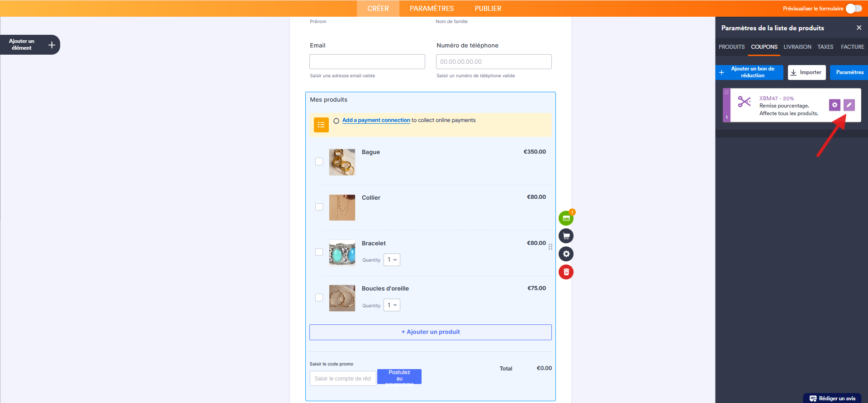Select the Boucles d'oreille checkbox
The image size is (868, 403).
319,297
